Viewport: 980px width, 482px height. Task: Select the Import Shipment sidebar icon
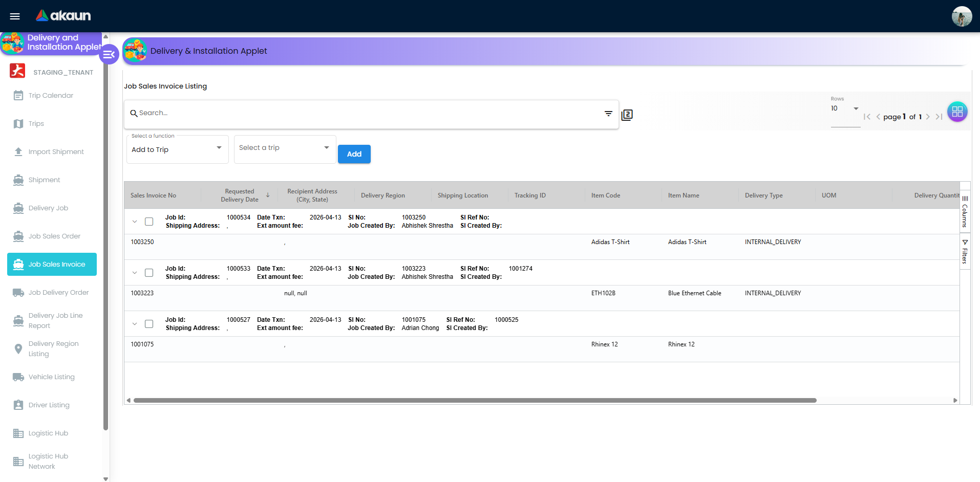[x=18, y=151]
